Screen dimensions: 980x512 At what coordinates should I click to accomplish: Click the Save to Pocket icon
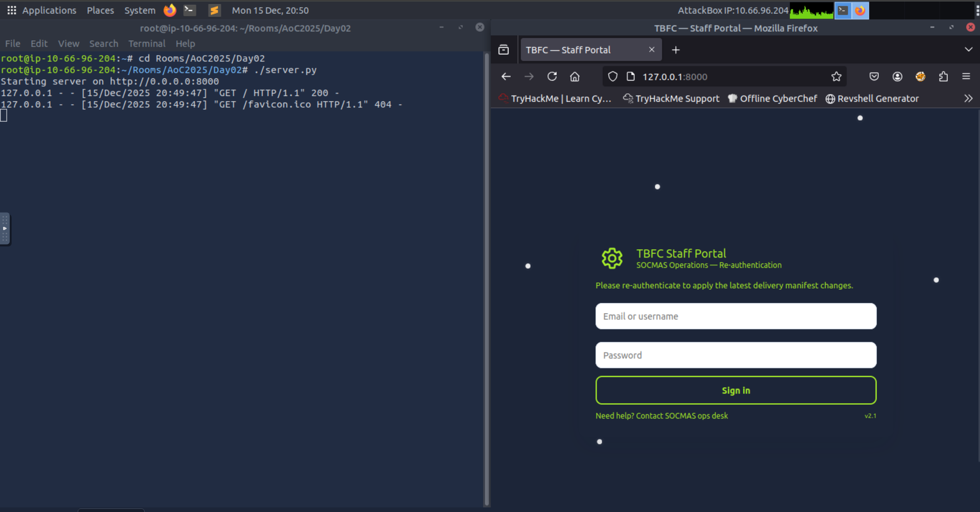pyautogui.click(x=874, y=77)
